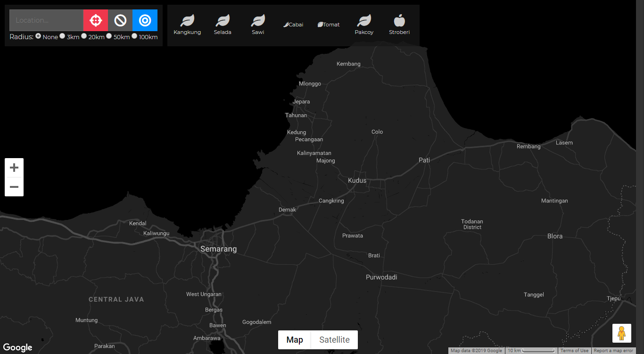The image size is (644, 354).
Task: Click the Parakan label
Action: click(104, 346)
